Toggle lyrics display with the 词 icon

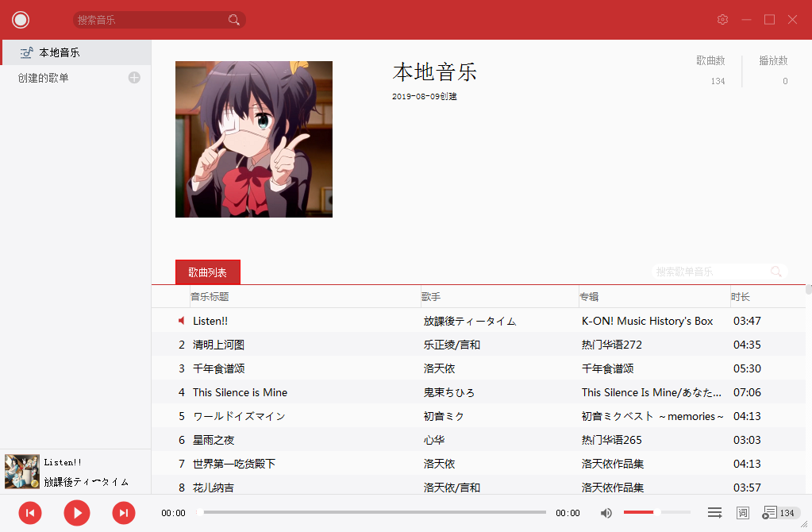click(x=743, y=513)
